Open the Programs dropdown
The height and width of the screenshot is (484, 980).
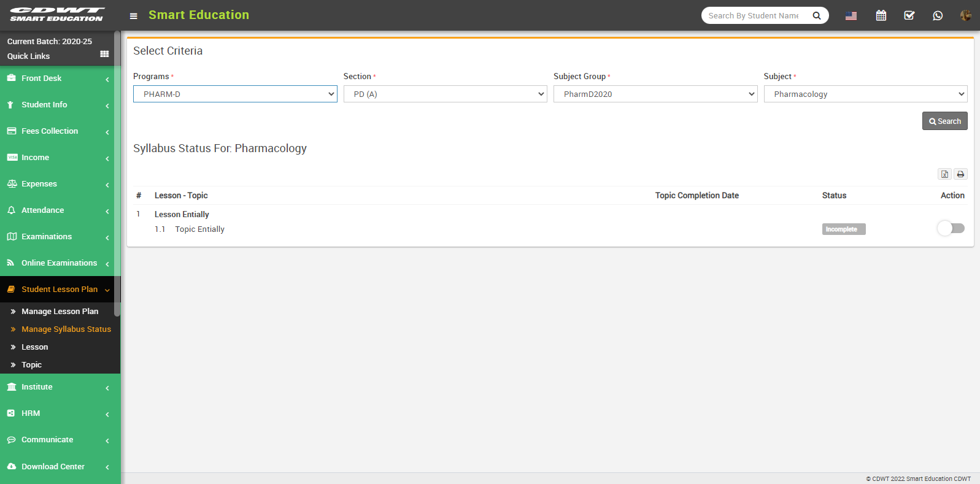[x=235, y=94]
